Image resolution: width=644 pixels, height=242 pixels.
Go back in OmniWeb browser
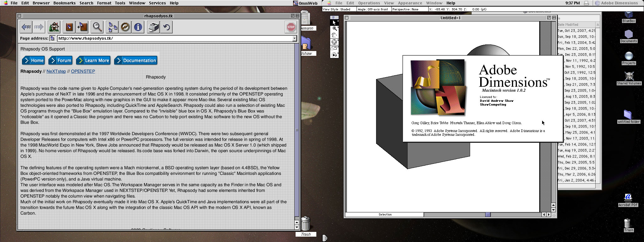[26, 27]
